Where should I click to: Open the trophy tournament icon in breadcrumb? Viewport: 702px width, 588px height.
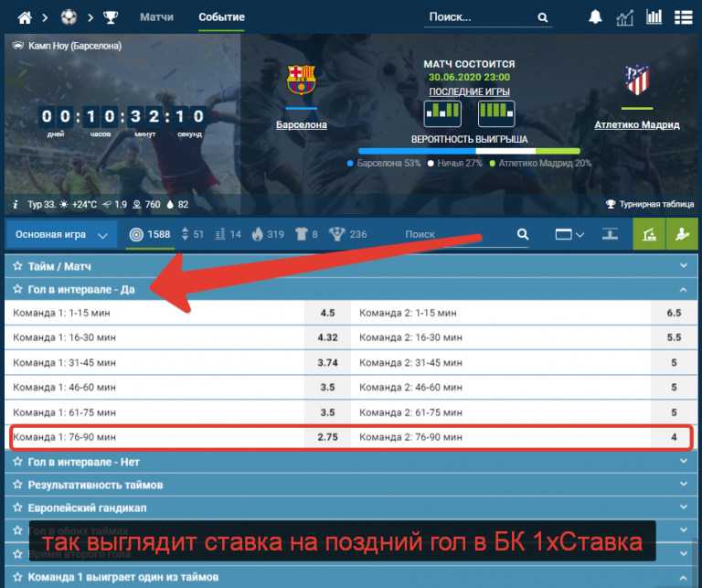point(111,17)
